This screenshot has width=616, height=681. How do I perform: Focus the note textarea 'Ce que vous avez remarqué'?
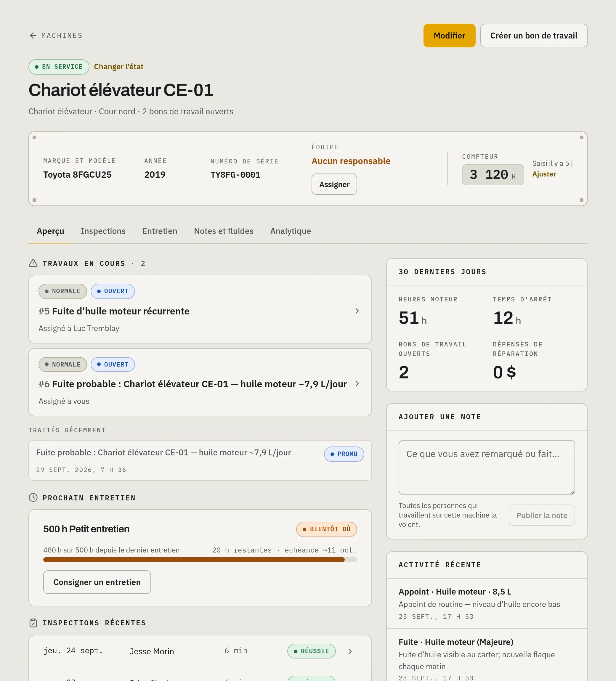click(x=487, y=467)
